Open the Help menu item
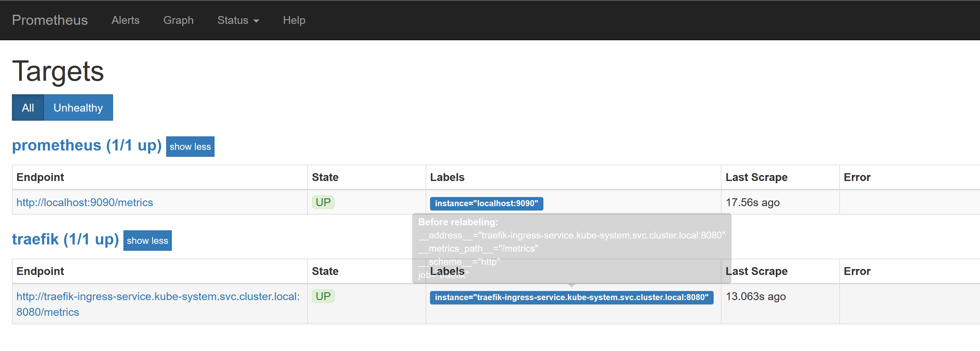This screenshot has height=351, width=980. (x=294, y=20)
